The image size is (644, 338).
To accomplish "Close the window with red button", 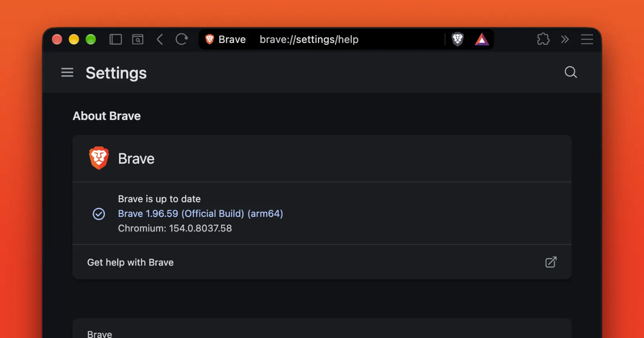I will coord(57,39).
